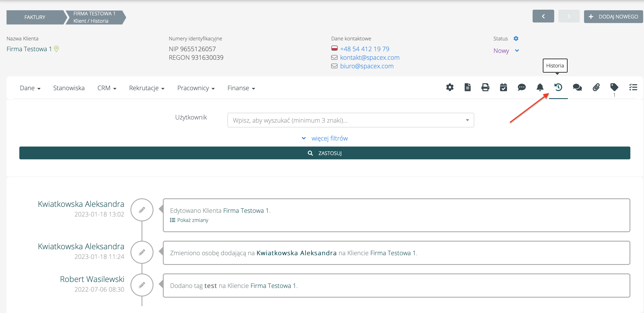Viewport: 644px width, 313px height.
Task: Switch to the Stanowiska tab
Action: tap(69, 88)
